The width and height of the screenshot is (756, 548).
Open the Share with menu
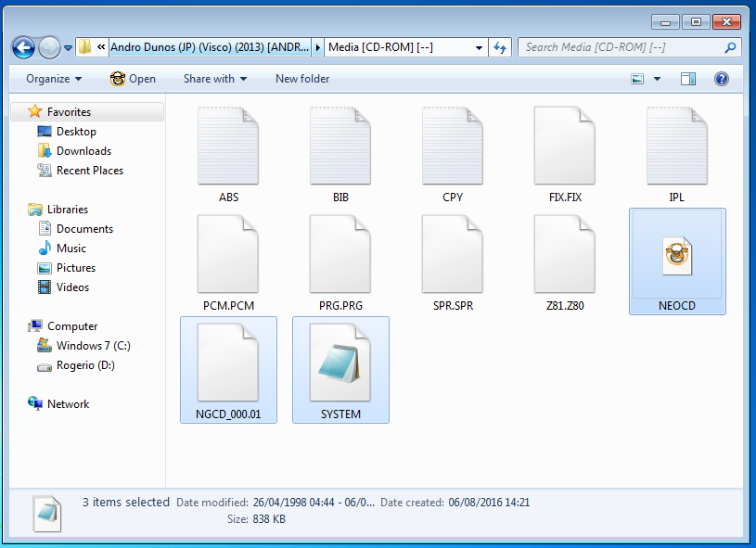(x=214, y=79)
